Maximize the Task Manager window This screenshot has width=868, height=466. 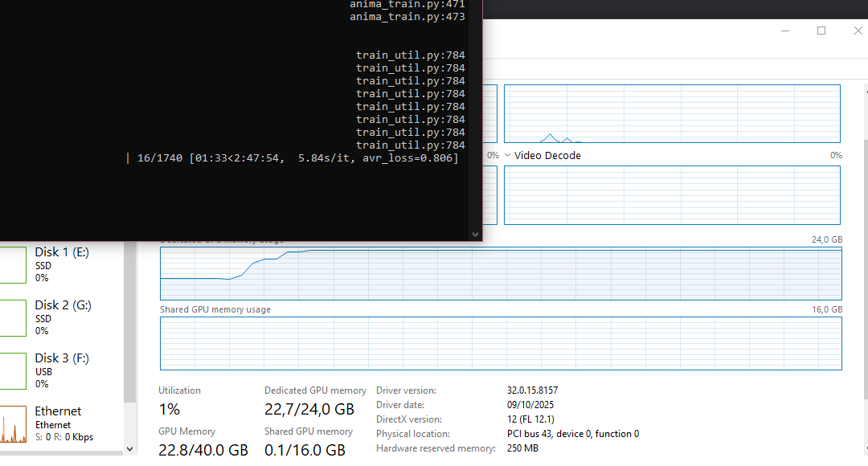point(821,31)
